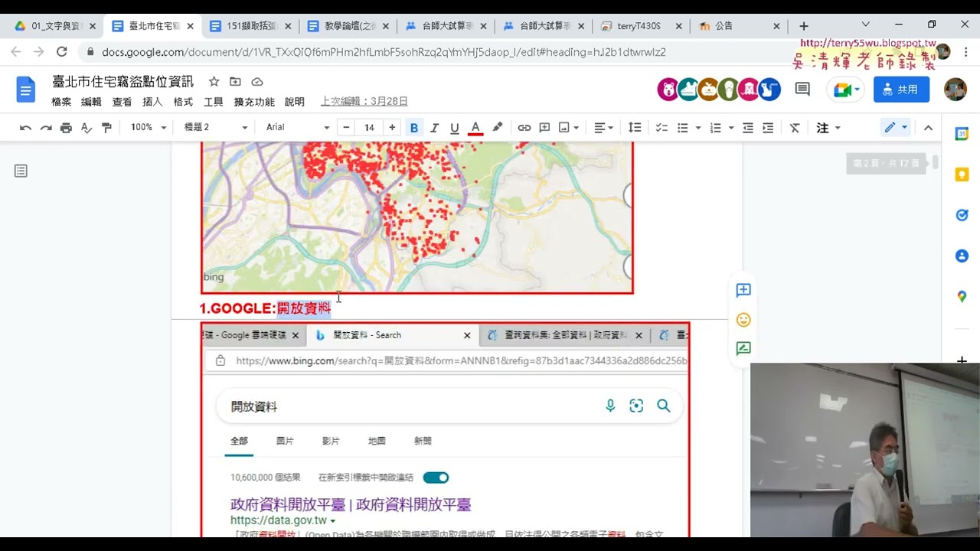Switch to the terryT430S browser tab
980x551 pixels.
pos(642,26)
